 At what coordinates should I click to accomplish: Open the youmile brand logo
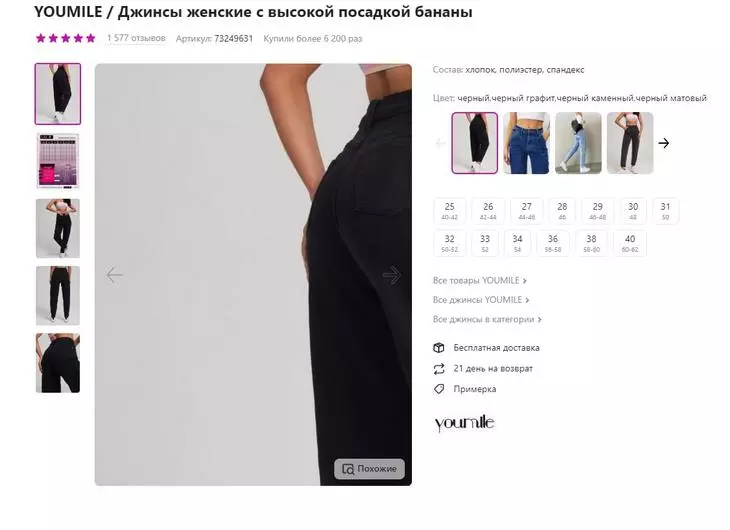click(x=464, y=423)
